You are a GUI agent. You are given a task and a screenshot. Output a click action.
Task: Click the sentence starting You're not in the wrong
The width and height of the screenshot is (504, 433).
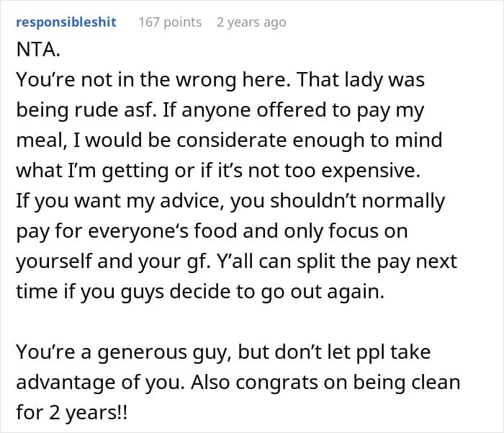pyautogui.click(x=153, y=80)
